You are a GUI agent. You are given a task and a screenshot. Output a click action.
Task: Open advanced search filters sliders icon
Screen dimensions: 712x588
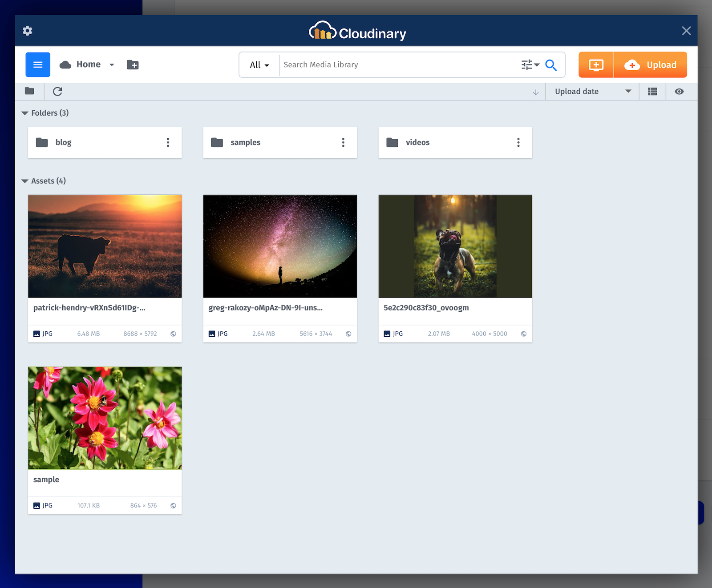point(530,65)
